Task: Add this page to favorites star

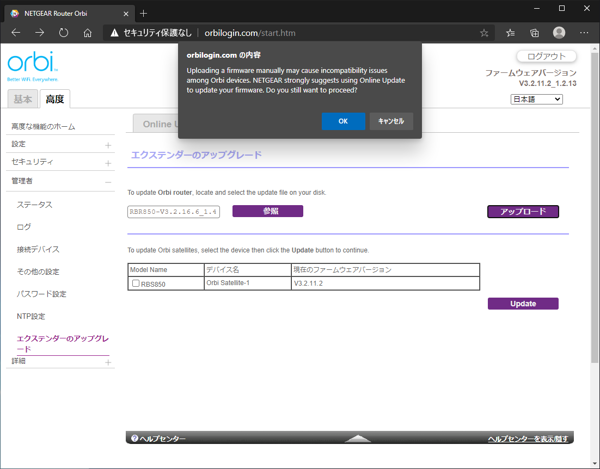Action: 484,33
